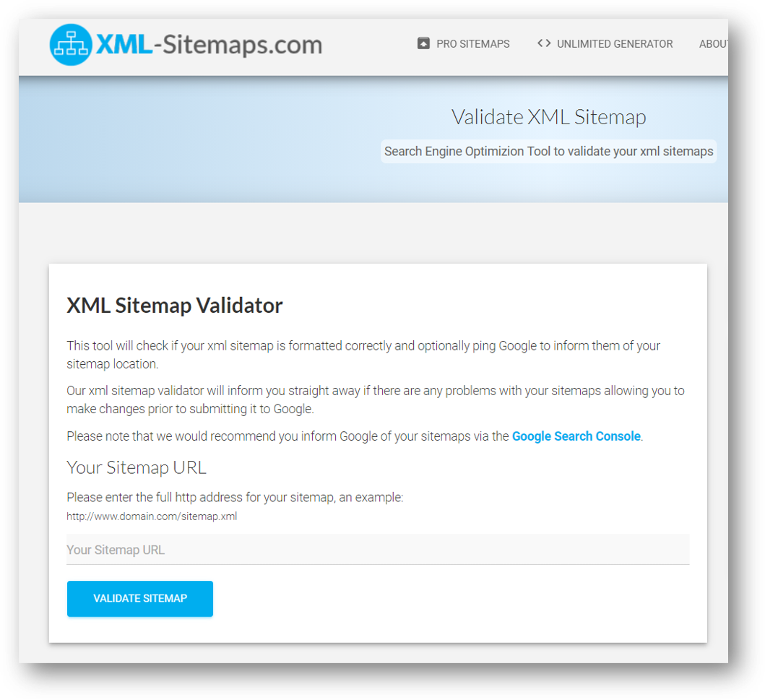Screen dimensions: 765x700
Task: Click the Validate XML Sitemap banner heading
Action: [549, 117]
